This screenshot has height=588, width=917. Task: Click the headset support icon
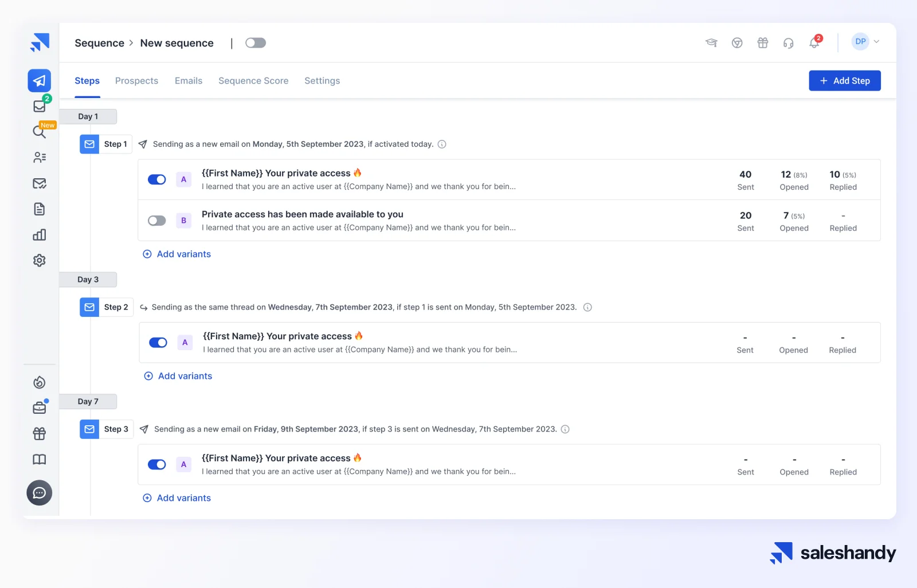788,43
